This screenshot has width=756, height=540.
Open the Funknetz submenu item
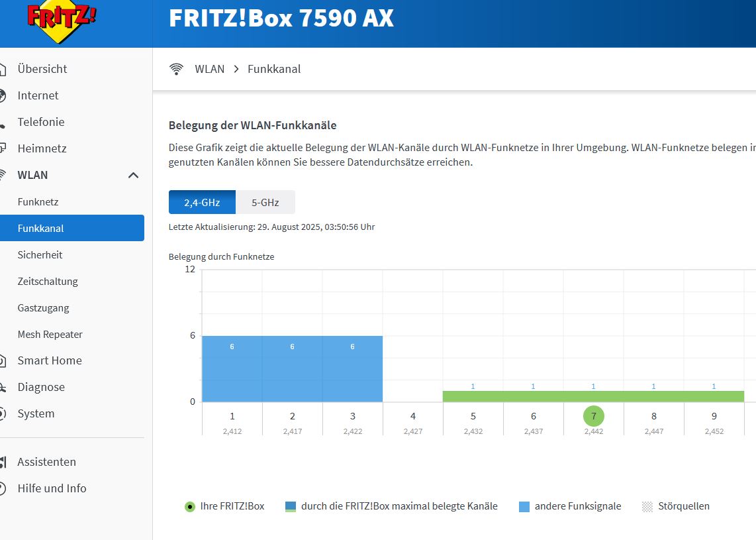[38, 201]
